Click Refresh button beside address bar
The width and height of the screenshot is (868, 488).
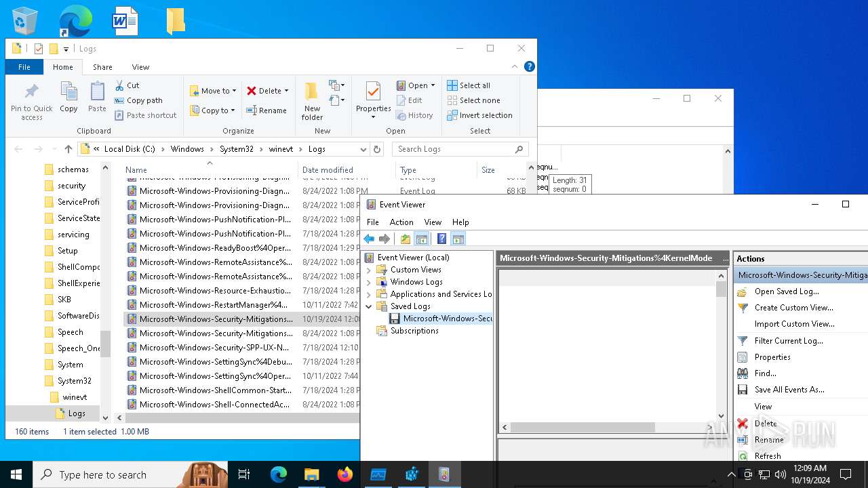(378, 149)
